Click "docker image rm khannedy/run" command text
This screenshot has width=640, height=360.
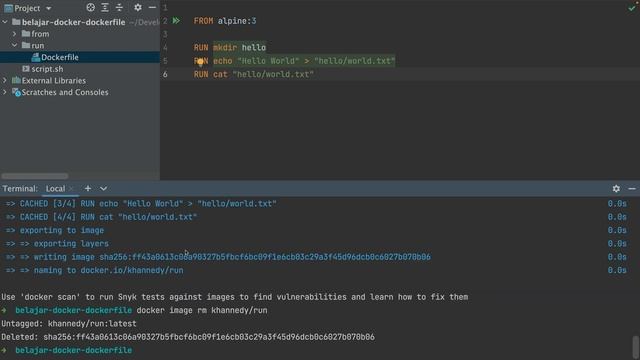(x=202, y=310)
